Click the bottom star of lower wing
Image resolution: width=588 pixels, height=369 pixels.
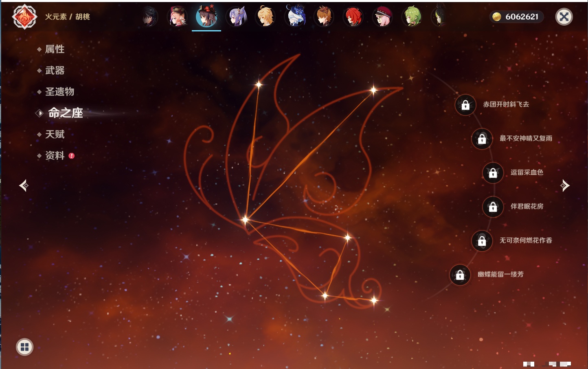click(x=325, y=296)
